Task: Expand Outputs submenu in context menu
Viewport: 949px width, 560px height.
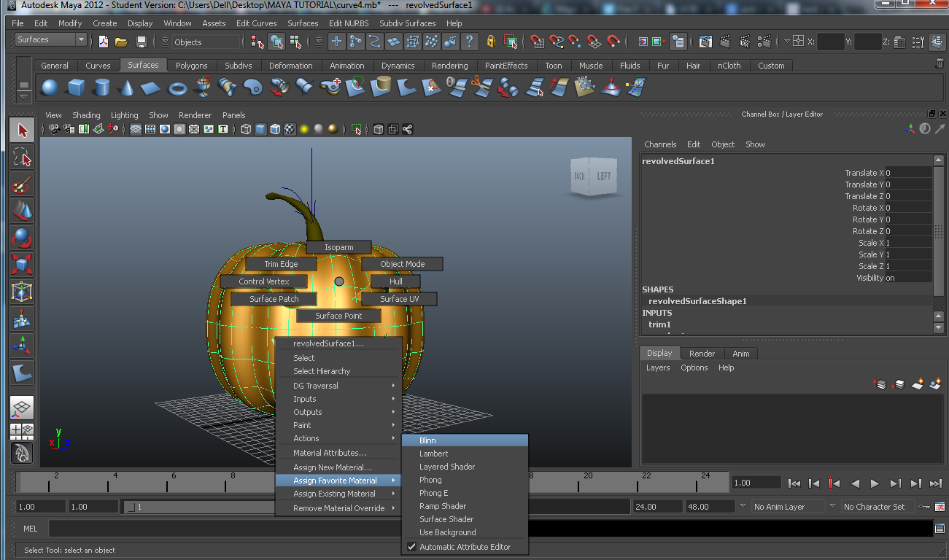Action: pyautogui.click(x=338, y=412)
